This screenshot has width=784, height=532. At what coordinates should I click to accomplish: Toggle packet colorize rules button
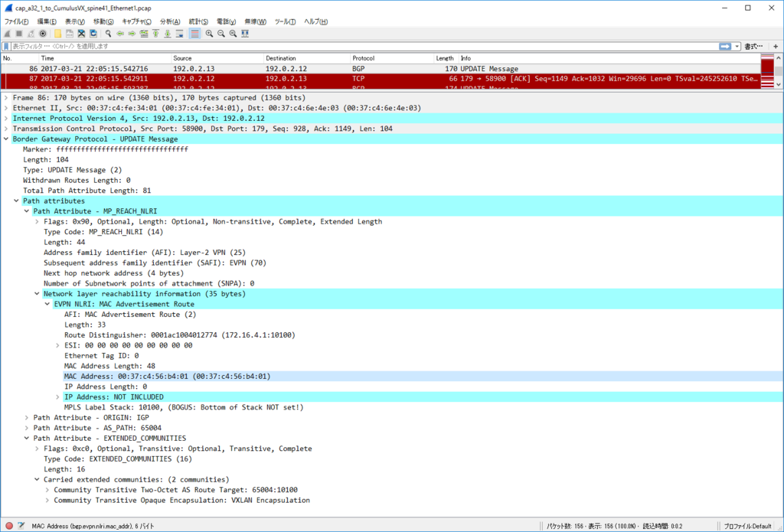click(x=195, y=34)
